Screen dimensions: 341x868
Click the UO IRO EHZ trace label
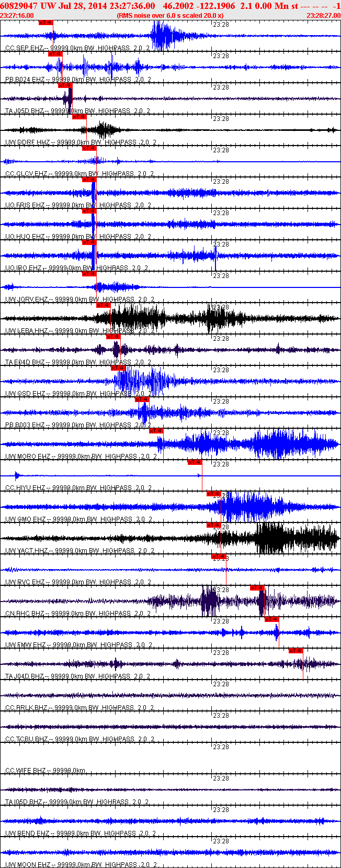click(x=77, y=268)
